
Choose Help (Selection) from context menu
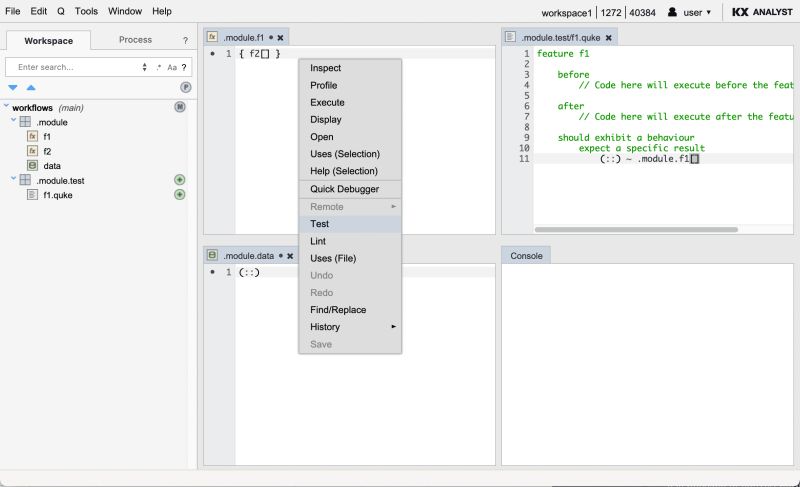tap(350, 171)
